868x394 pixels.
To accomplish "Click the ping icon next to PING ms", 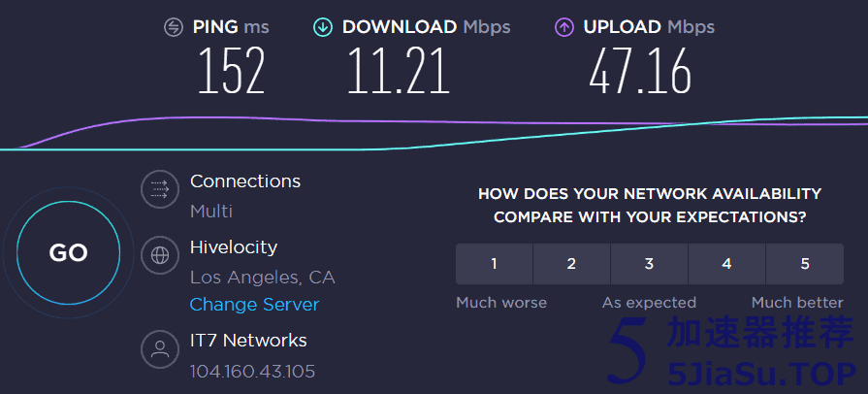I will point(174,27).
